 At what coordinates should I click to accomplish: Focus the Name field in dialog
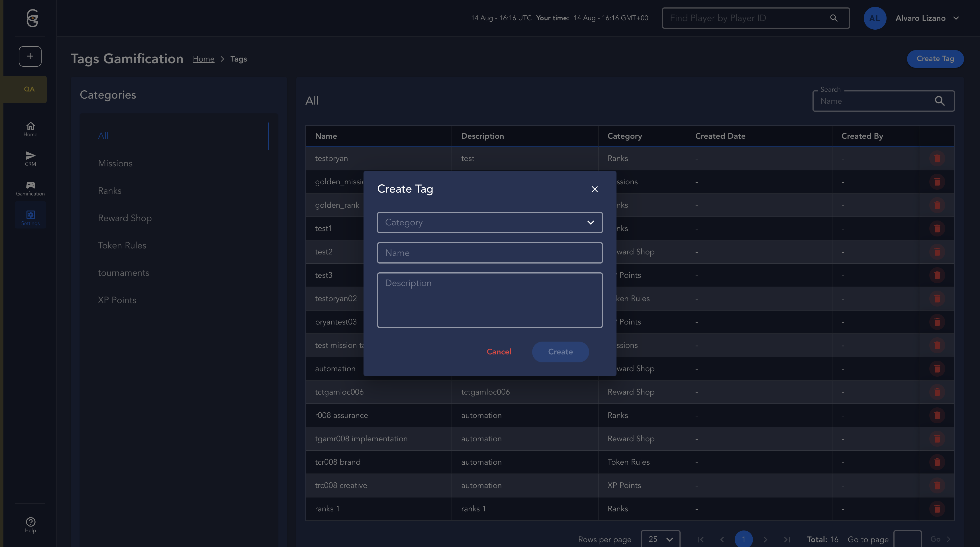click(490, 253)
